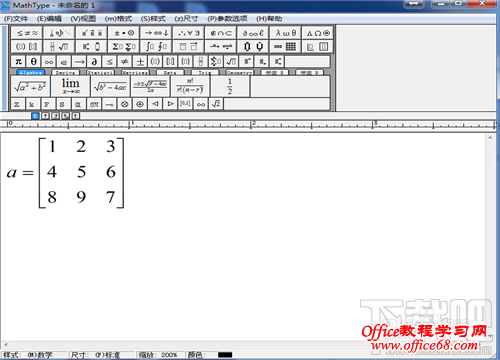Open the (F)文件 File menu
Viewport: 500px width, 360px height.
(x=16, y=19)
